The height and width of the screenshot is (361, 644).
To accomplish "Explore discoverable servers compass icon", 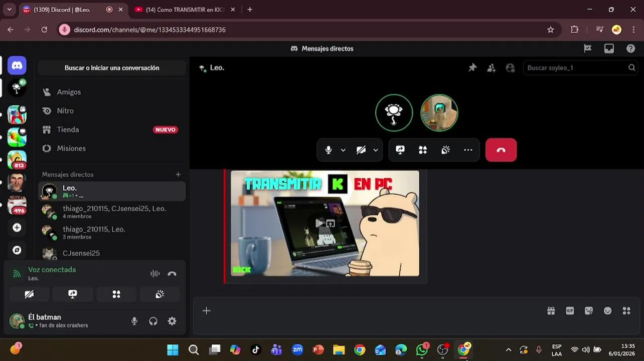I will (17, 250).
